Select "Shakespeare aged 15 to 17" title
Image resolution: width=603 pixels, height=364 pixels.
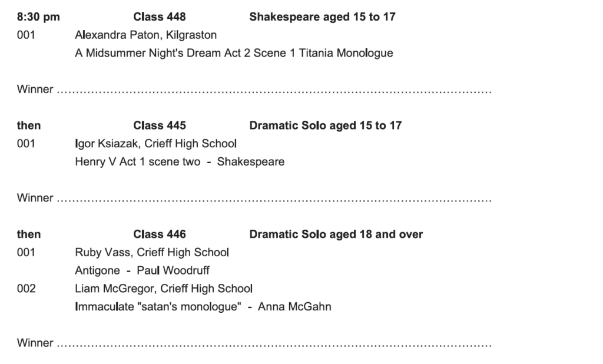point(322,17)
